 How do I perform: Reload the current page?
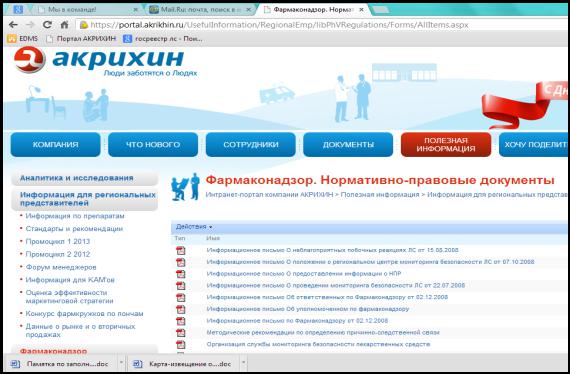coord(47,25)
